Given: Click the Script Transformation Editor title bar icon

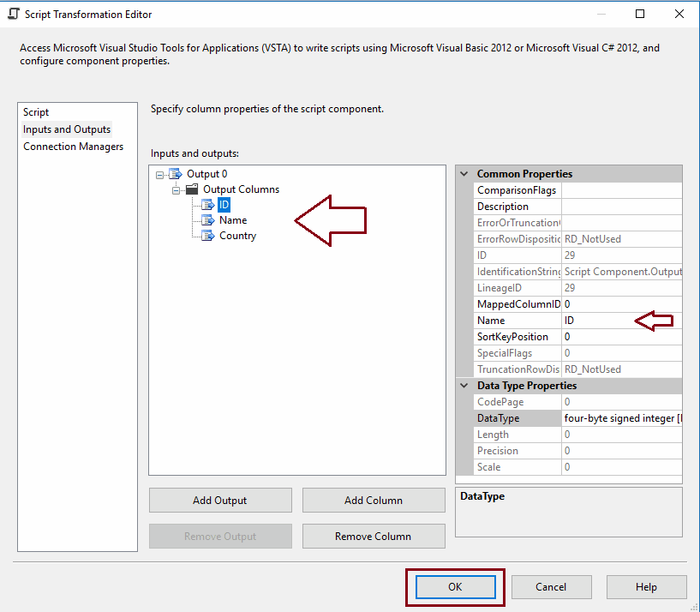Looking at the screenshot, I should (11, 14).
